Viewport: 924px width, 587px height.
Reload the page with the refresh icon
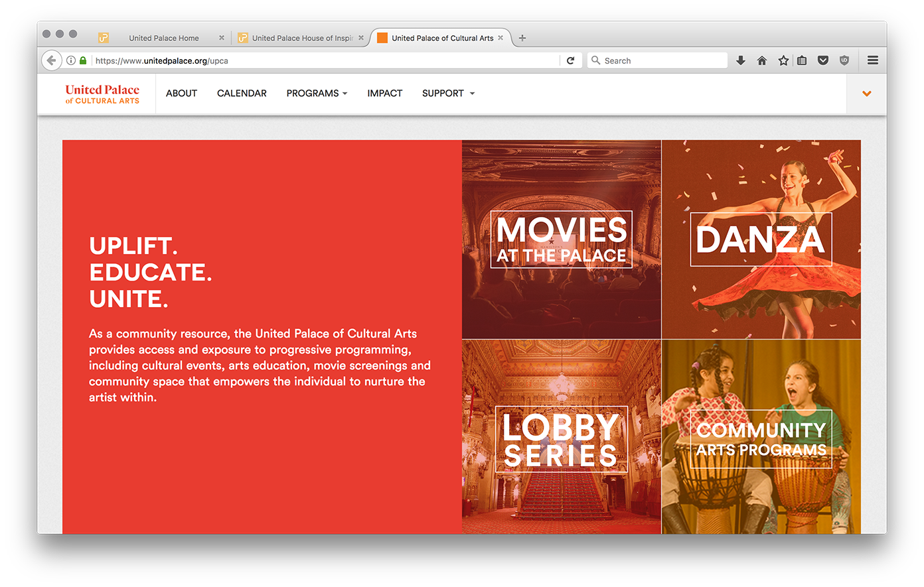[570, 60]
